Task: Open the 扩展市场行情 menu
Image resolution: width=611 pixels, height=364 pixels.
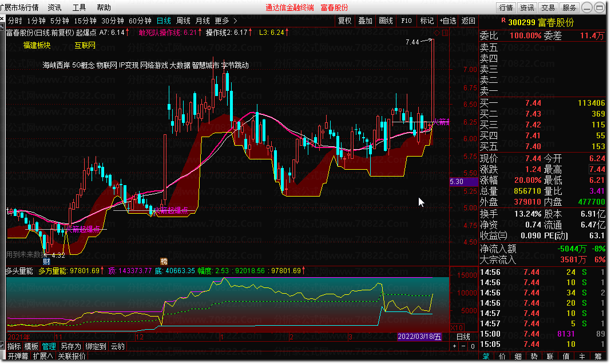Action: point(19,7)
